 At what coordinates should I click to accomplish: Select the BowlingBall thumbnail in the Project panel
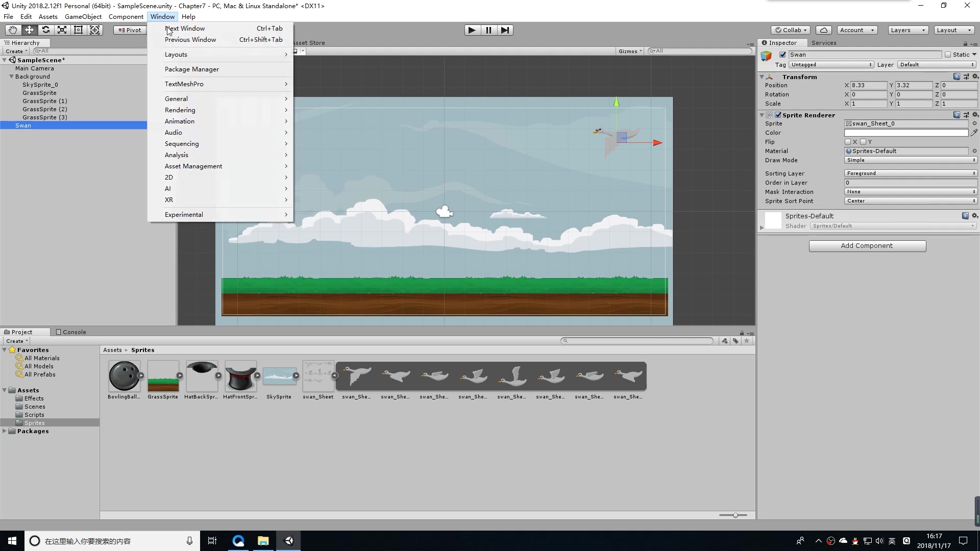[x=124, y=375]
